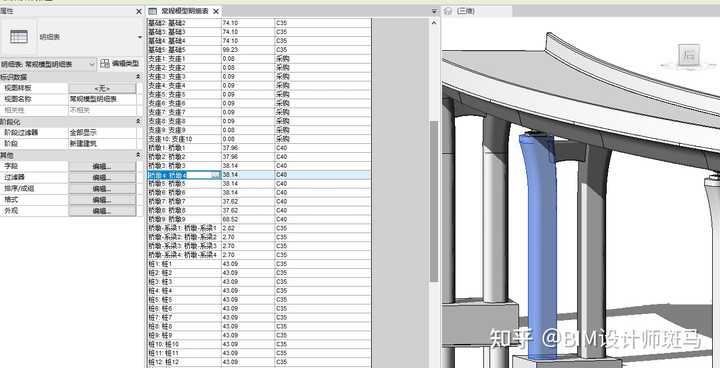Click the 视图样板 <无> button
The height and width of the screenshot is (368, 720).
(102, 88)
